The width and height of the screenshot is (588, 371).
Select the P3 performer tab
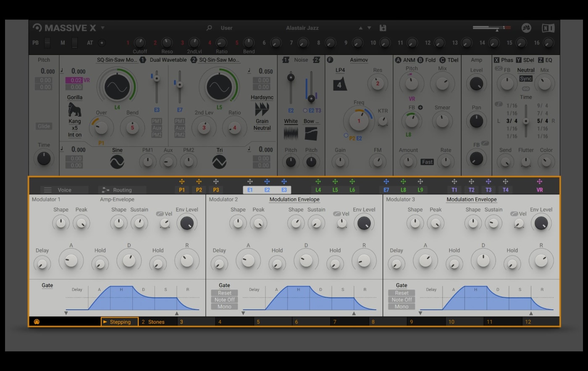pos(216,190)
